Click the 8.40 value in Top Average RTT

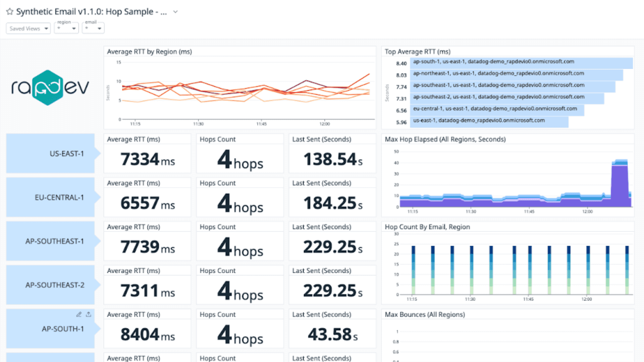point(401,63)
